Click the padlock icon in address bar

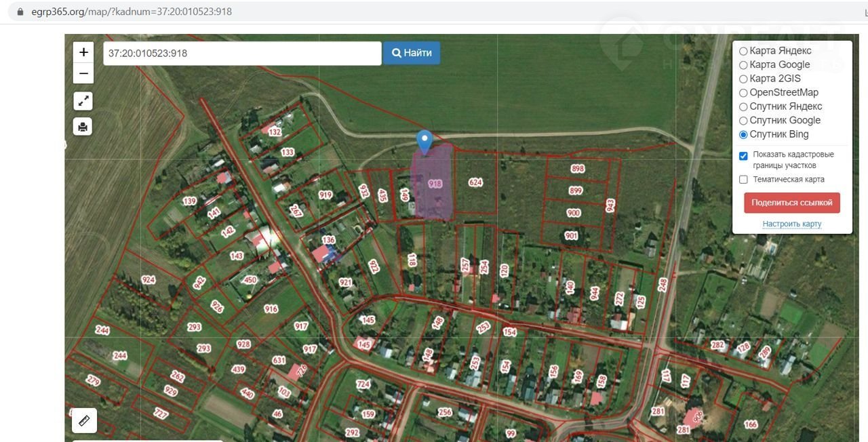pos(20,12)
